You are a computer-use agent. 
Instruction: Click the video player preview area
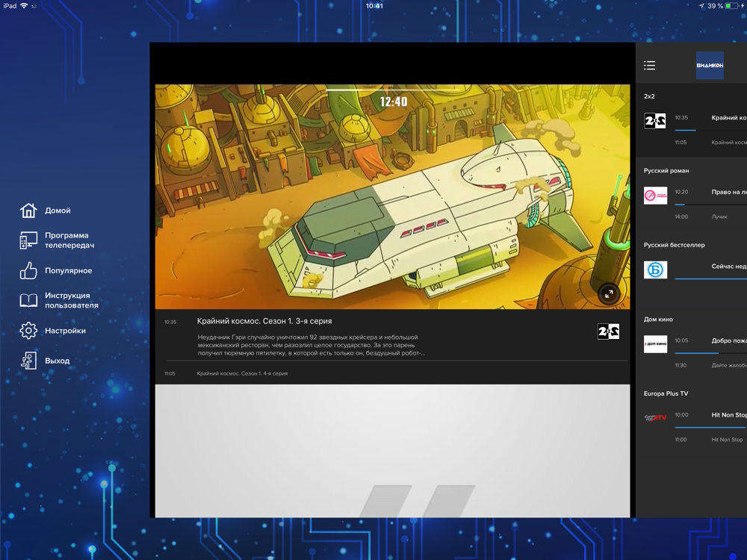pos(392,196)
